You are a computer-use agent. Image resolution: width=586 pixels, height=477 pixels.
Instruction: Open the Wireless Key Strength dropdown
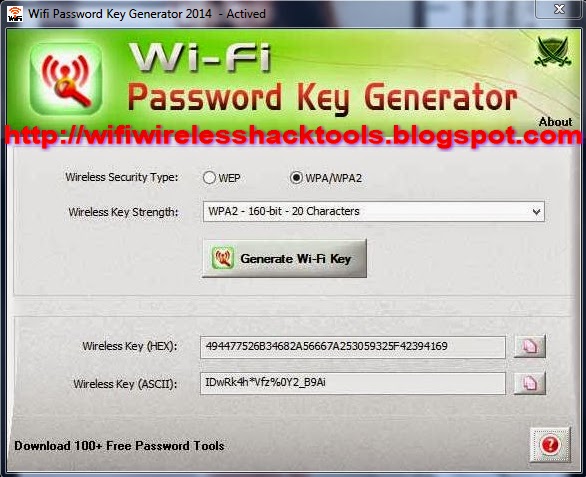pos(374,212)
